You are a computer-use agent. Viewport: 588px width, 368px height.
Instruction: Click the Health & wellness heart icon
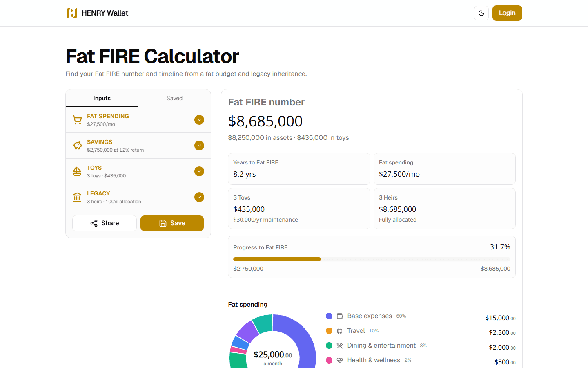(x=340, y=360)
